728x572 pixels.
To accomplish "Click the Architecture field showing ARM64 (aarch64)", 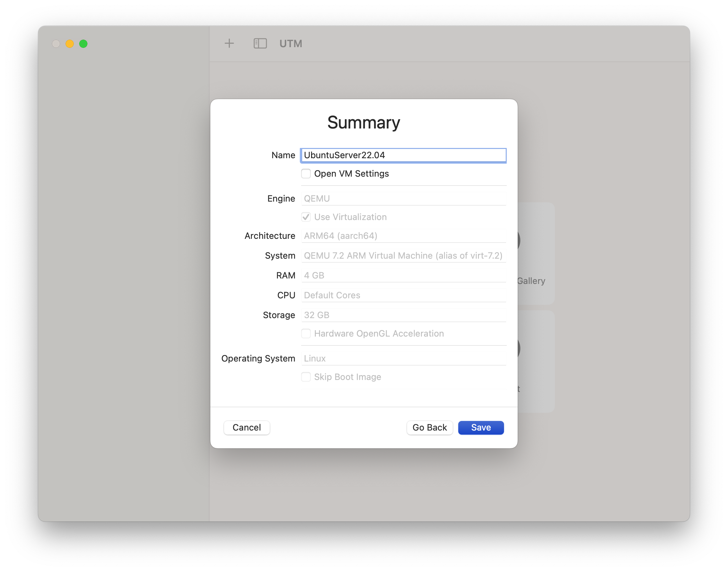I will (x=403, y=236).
